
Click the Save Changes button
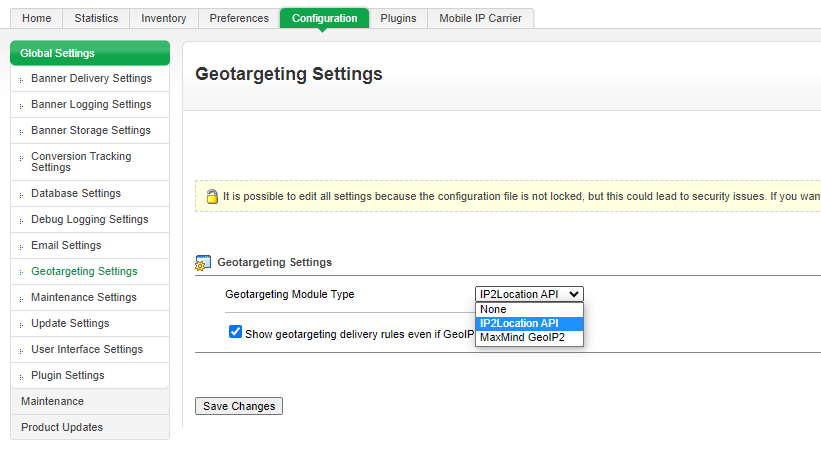239,406
